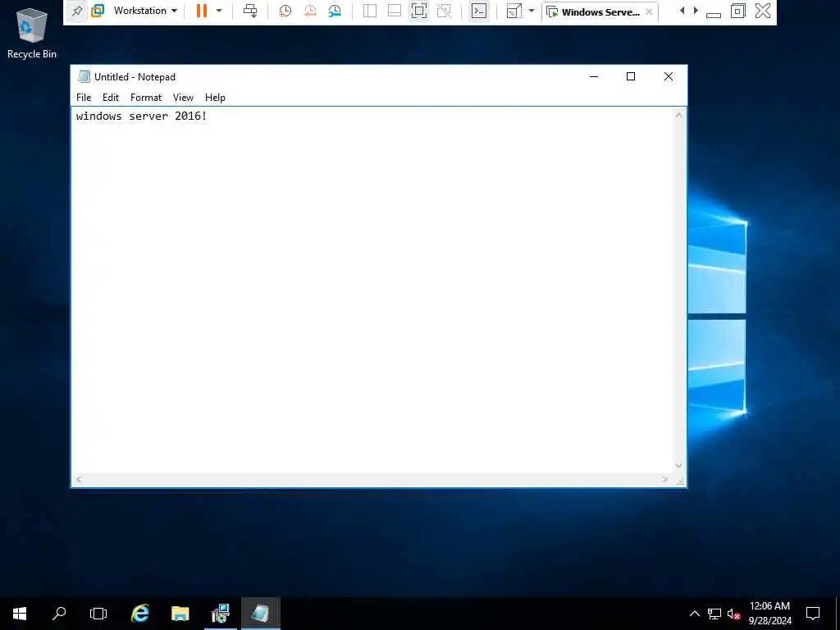Click the network icon in system tray
The width and height of the screenshot is (840, 630).
coord(714,614)
